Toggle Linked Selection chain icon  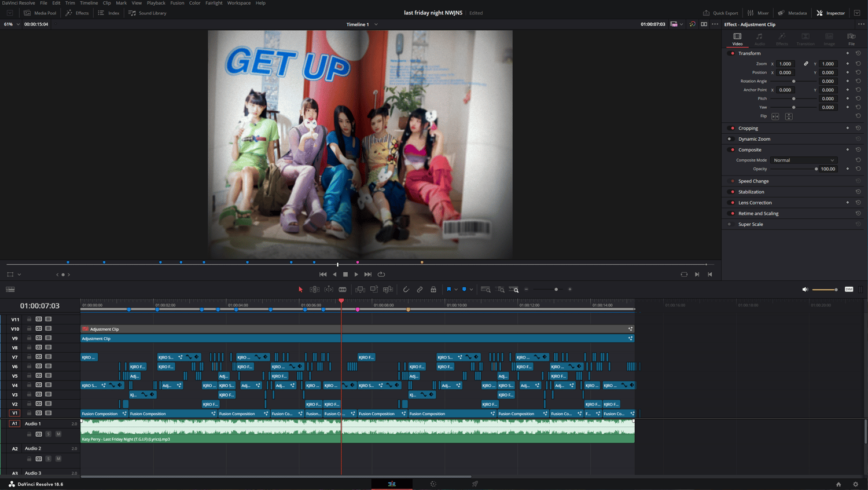(420, 290)
